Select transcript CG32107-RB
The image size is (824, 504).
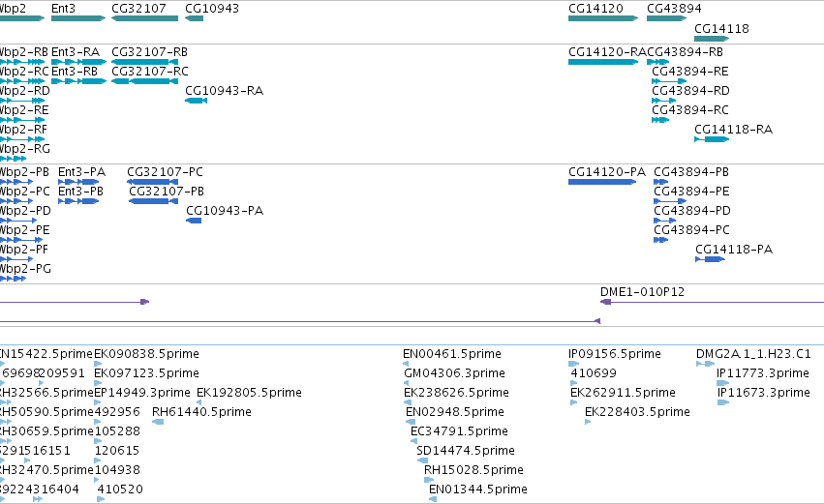coord(144,62)
